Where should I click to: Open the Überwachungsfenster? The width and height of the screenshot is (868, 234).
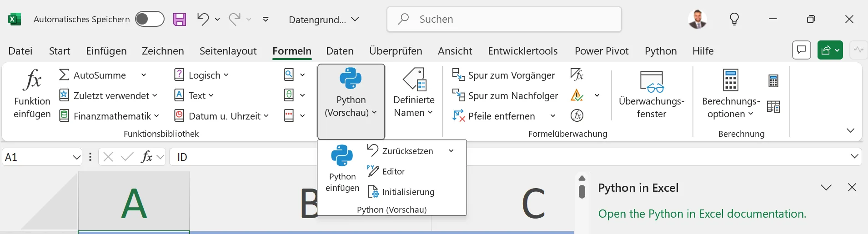pos(651,95)
